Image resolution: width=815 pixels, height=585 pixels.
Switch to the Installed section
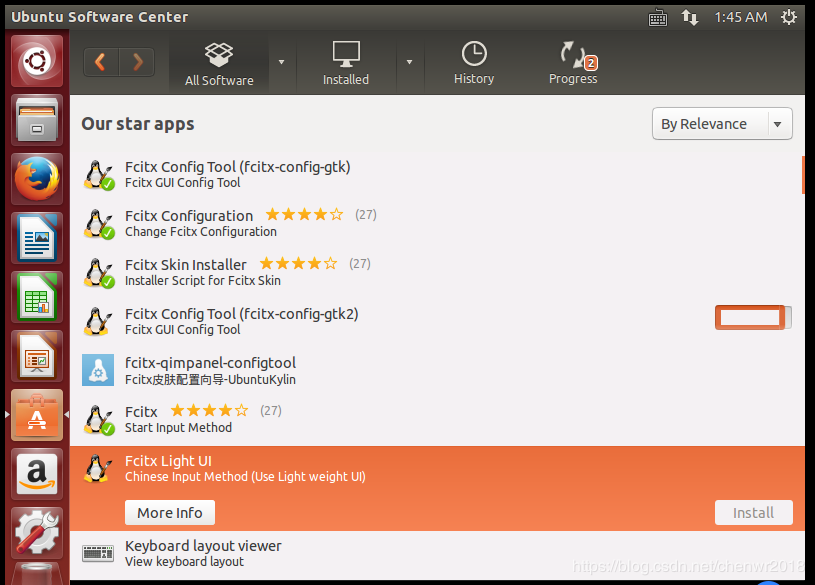(346, 64)
